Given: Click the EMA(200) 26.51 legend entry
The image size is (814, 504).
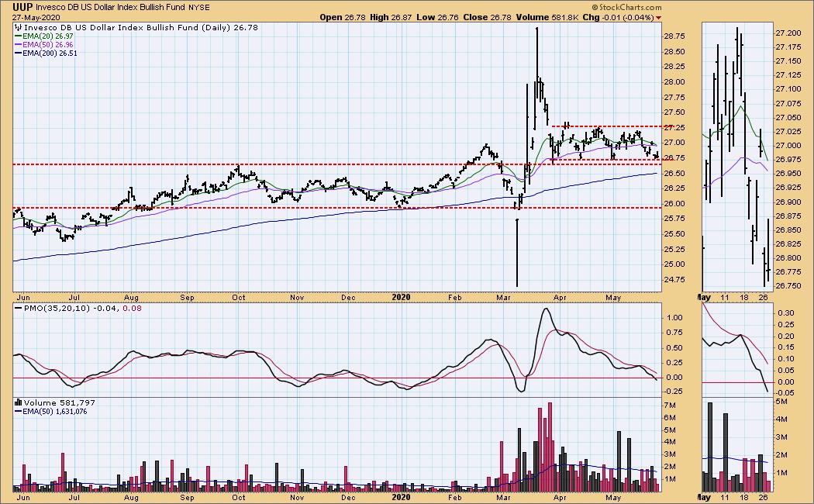Looking at the screenshot, I should (46, 53).
